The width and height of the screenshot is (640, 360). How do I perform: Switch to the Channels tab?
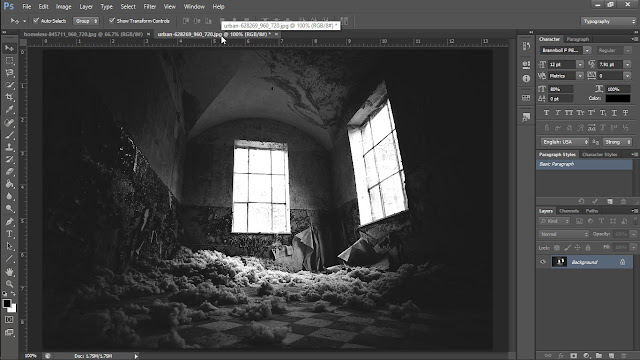point(569,211)
